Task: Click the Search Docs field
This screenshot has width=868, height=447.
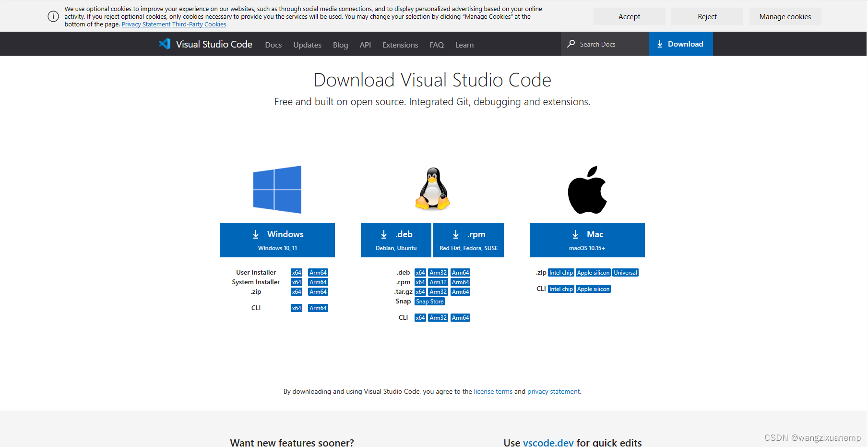Action: coord(605,44)
